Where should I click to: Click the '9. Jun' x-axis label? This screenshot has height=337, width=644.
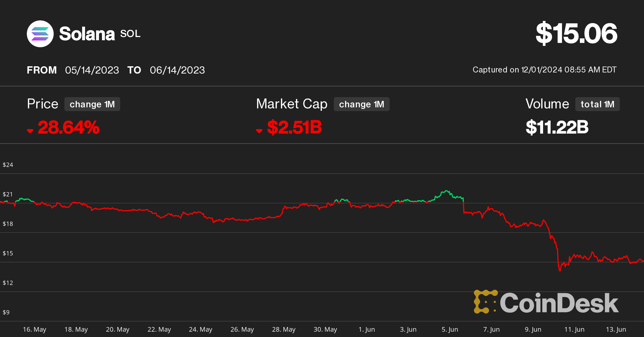tap(533, 329)
